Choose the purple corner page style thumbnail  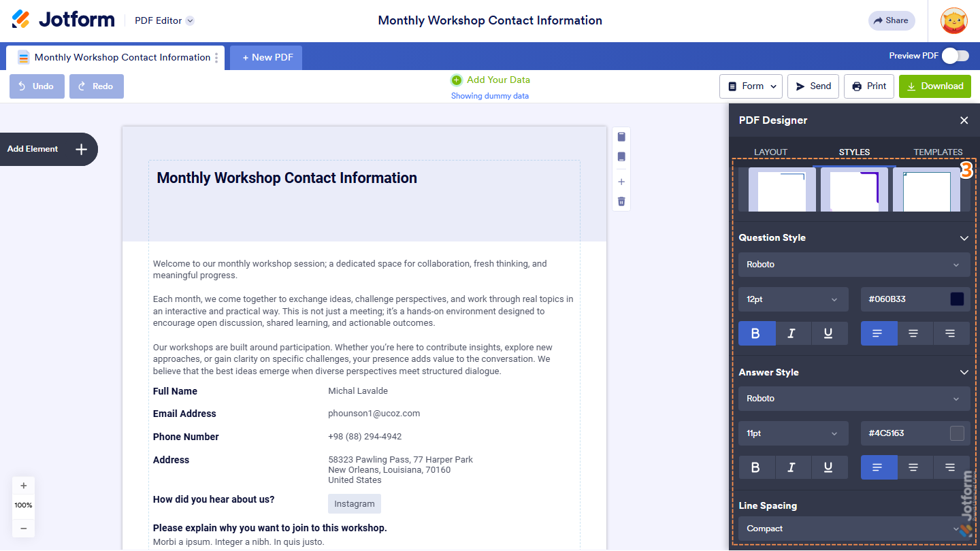click(854, 190)
